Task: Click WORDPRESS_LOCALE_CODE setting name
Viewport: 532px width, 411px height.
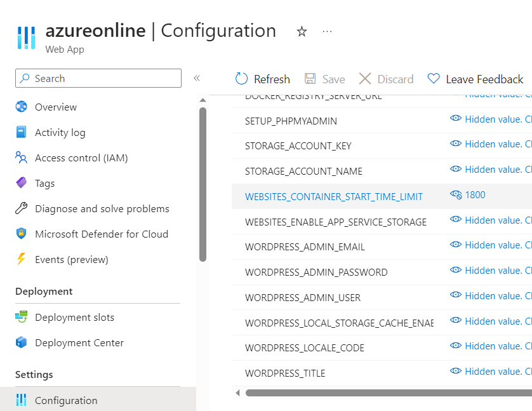Action: (x=305, y=348)
